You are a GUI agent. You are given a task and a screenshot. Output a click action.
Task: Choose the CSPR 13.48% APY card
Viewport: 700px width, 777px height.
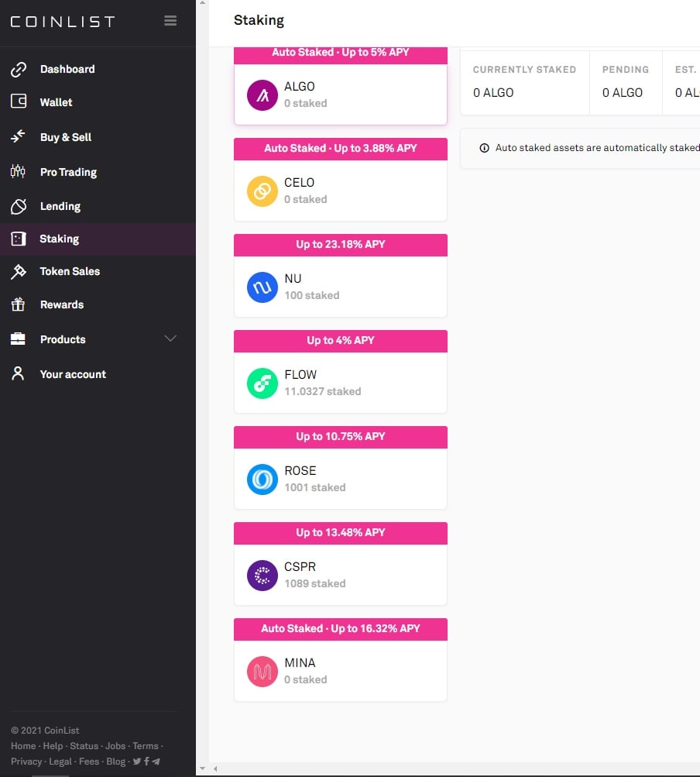tap(341, 564)
